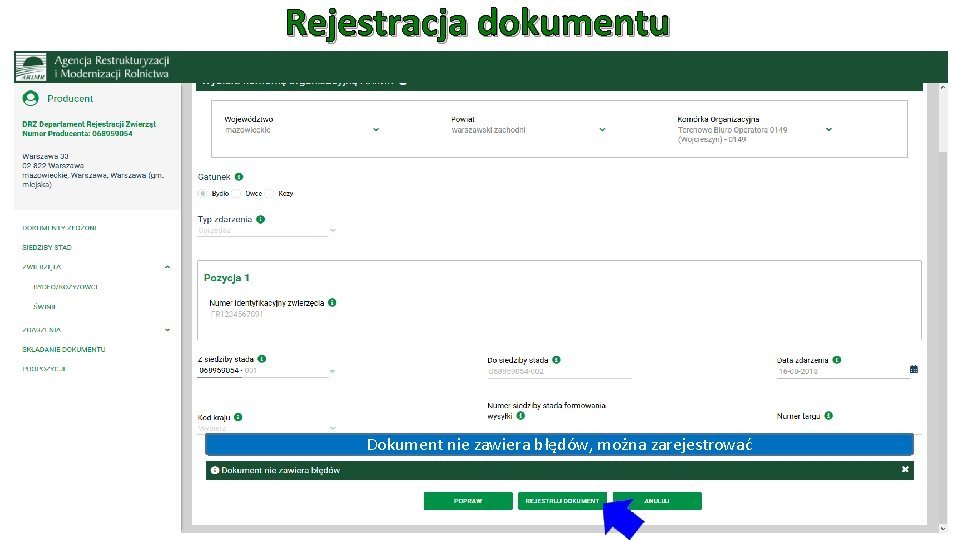This screenshot has width=960, height=540.
Task: Show info tooltip for Data zdarzenia
Action: pyautogui.click(x=837, y=359)
